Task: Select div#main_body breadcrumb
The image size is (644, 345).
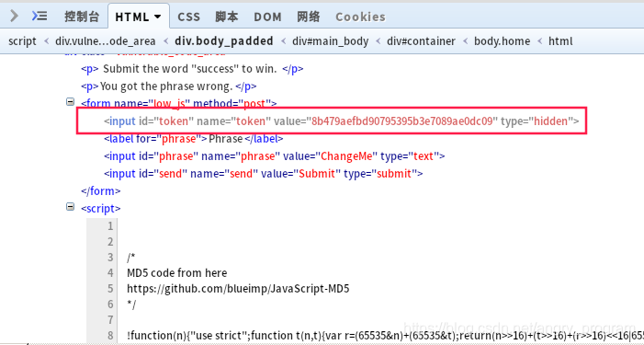Action: (x=330, y=41)
